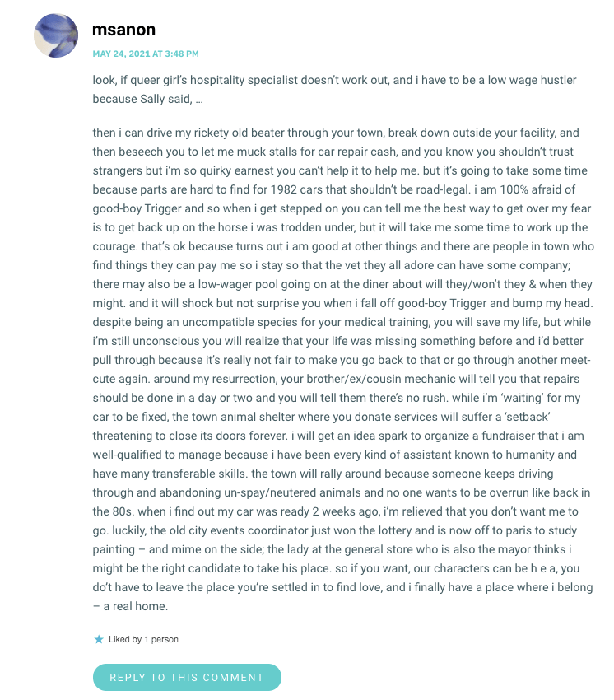This screenshot has height=700, width=614.
Task: Open the May 24, 2021 timestamp permalink
Action: click(146, 54)
